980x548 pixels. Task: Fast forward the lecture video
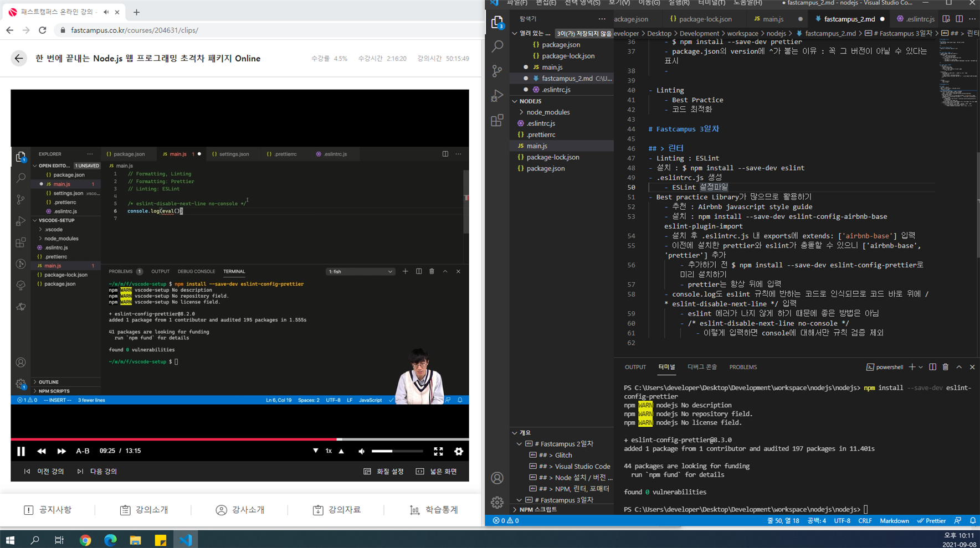pyautogui.click(x=61, y=451)
